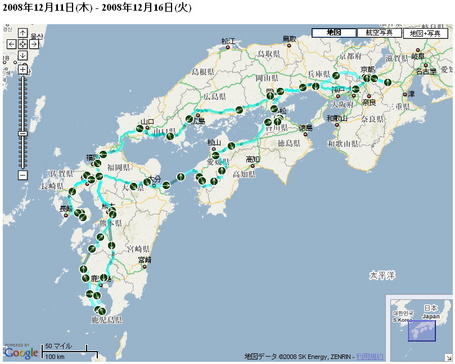Click the 奈良 city label
455x364 pixels.
pos(369,102)
